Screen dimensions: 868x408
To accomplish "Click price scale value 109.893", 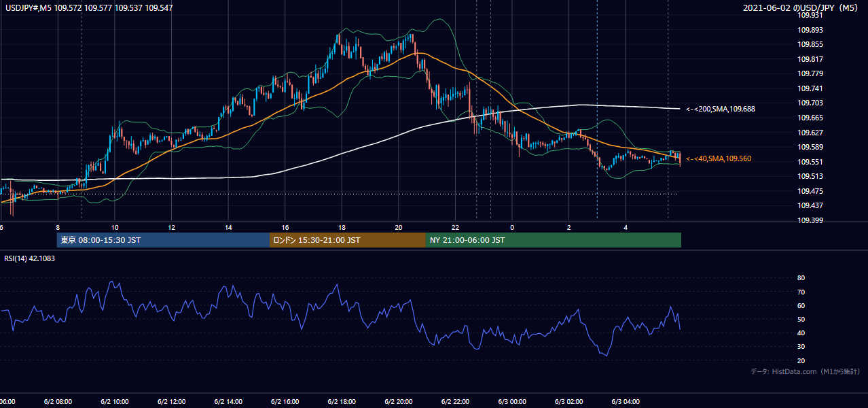I will pyautogui.click(x=810, y=30).
